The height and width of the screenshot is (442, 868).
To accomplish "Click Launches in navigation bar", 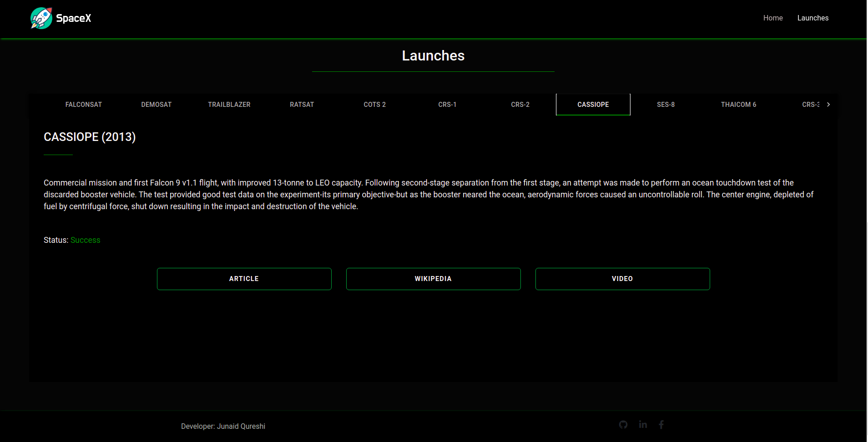I will click(x=813, y=18).
